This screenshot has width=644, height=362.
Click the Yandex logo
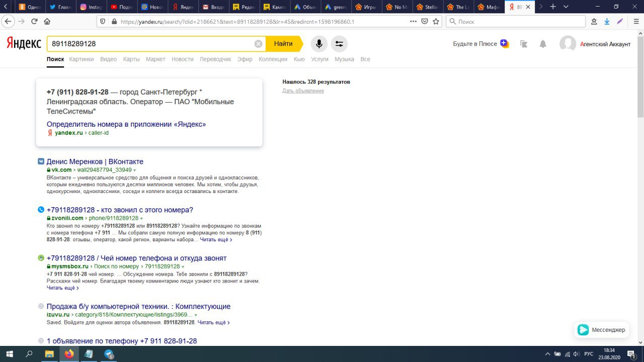[x=24, y=44]
